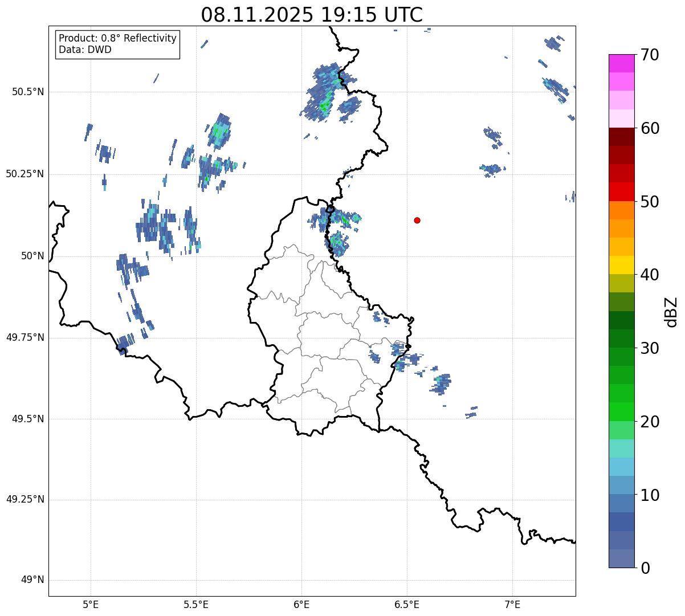Click the 49°N latitude label
Screen dimensions: 685x616
[32, 580]
